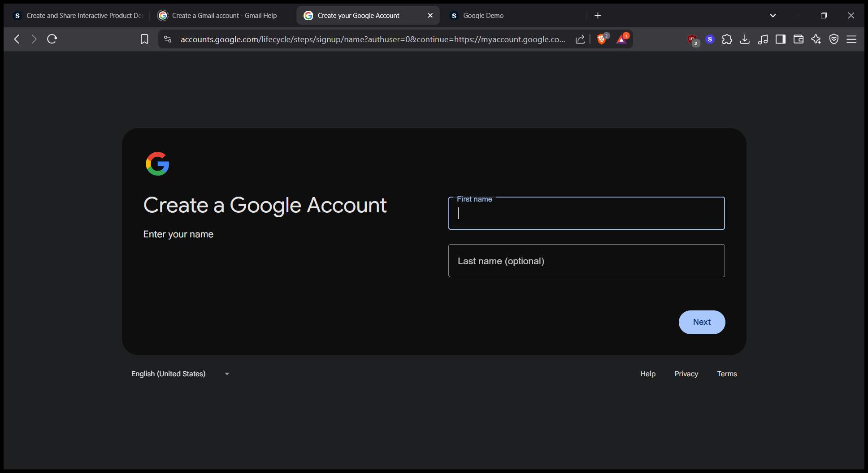This screenshot has height=473, width=868.
Task: Bookmark this page with the bookmark icon
Action: click(x=144, y=39)
